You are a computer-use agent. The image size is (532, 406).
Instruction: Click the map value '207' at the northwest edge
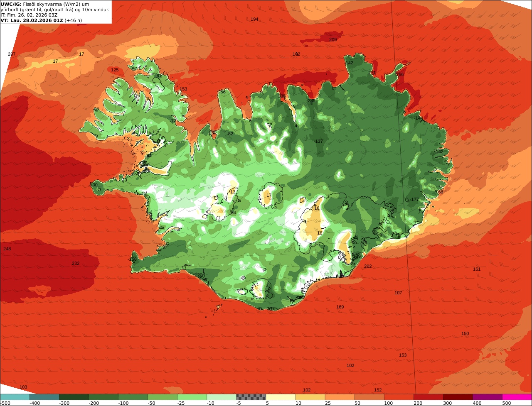[x=12, y=54]
